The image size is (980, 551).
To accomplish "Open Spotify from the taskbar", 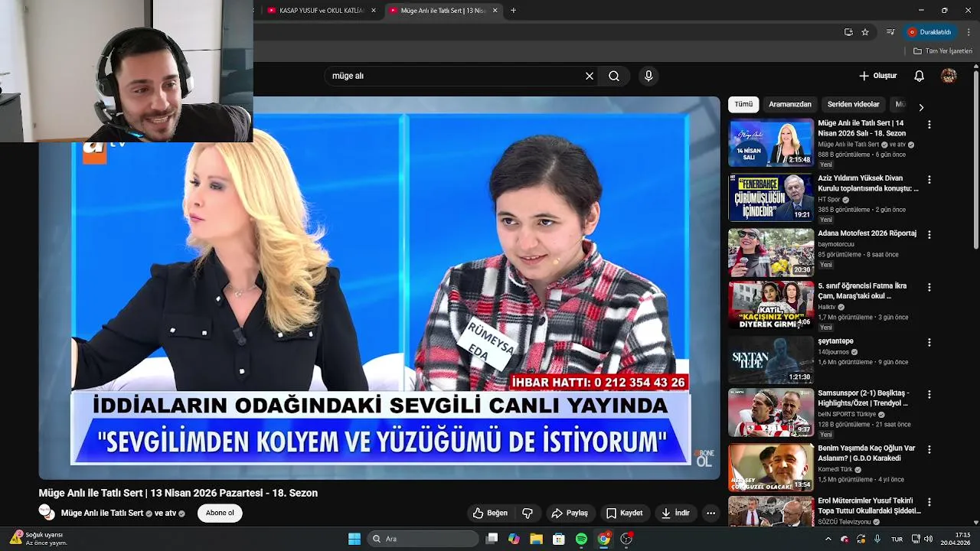I will coord(581,539).
